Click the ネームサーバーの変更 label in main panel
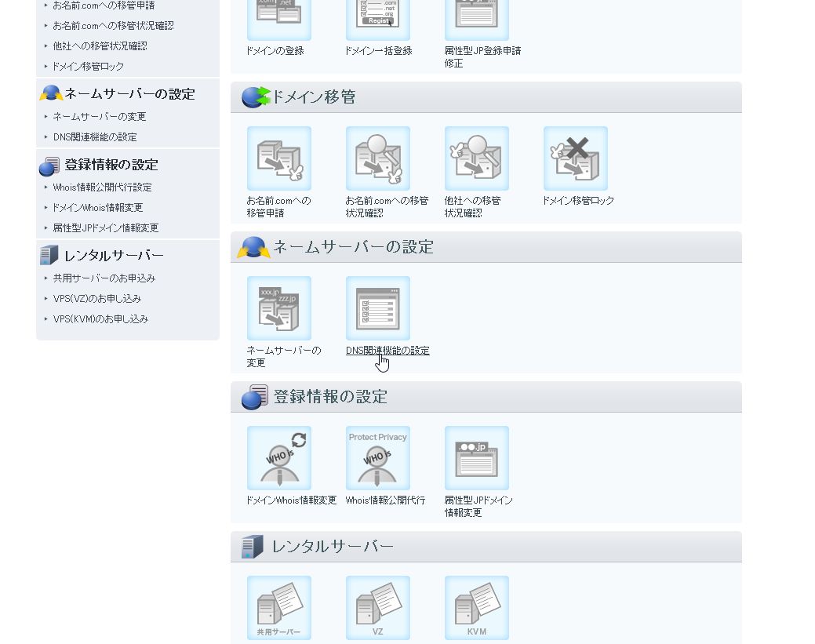Image resolution: width=815 pixels, height=644 pixels. click(x=284, y=357)
